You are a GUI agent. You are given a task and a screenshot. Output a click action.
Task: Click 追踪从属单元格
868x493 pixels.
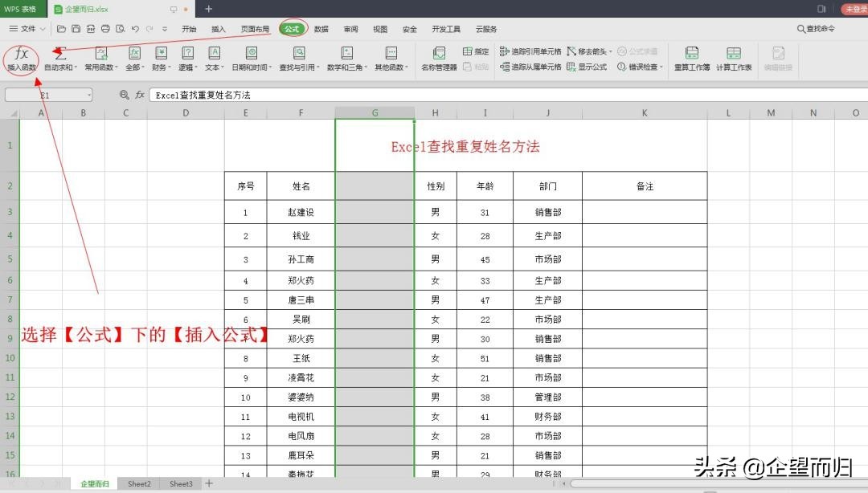tap(530, 67)
